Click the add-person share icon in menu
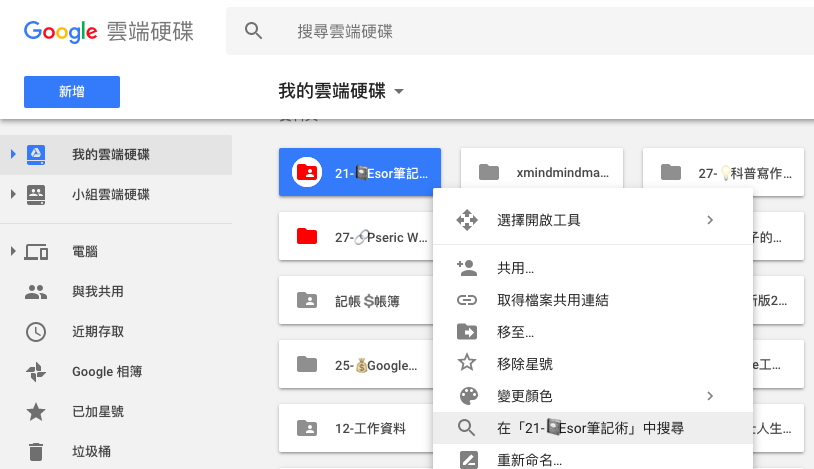The height and width of the screenshot is (469, 814). pos(467,268)
